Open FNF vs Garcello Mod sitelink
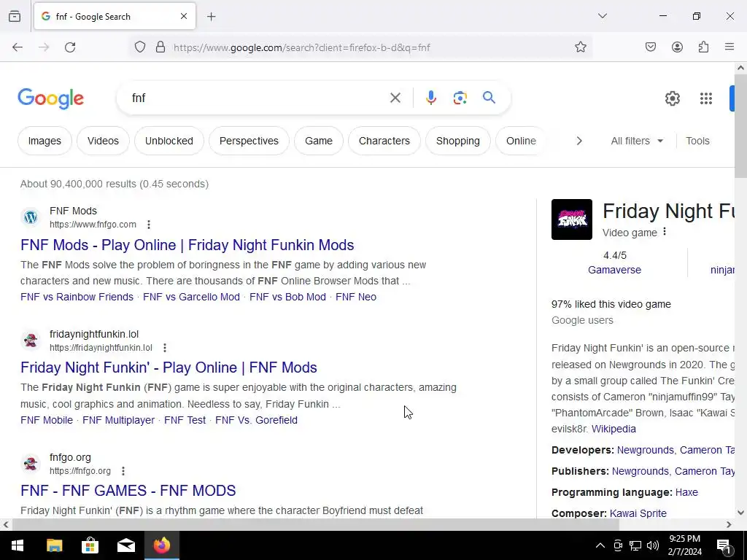The width and height of the screenshot is (747, 560). click(x=192, y=297)
